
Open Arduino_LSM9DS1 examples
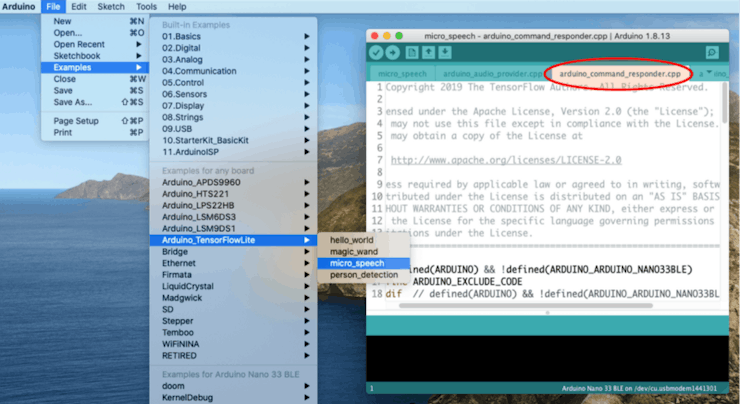click(233, 228)
